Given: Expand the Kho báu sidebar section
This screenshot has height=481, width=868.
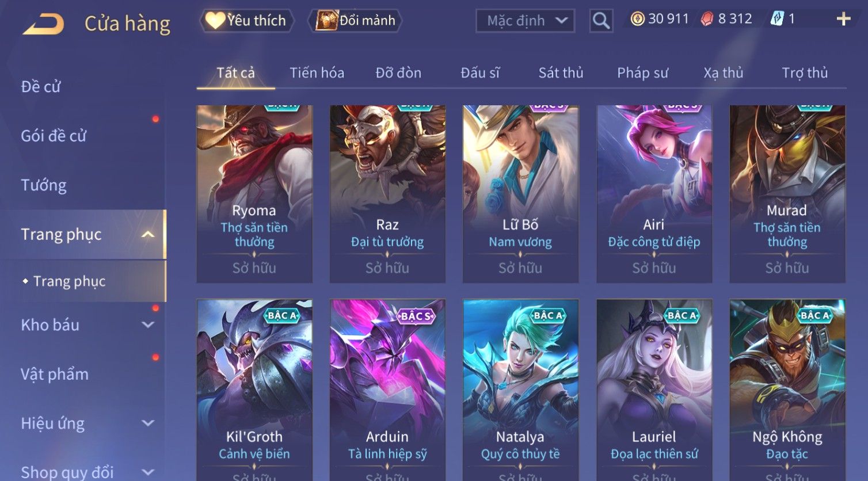Looking at the screenshot, I should click(x=148, y=325).
